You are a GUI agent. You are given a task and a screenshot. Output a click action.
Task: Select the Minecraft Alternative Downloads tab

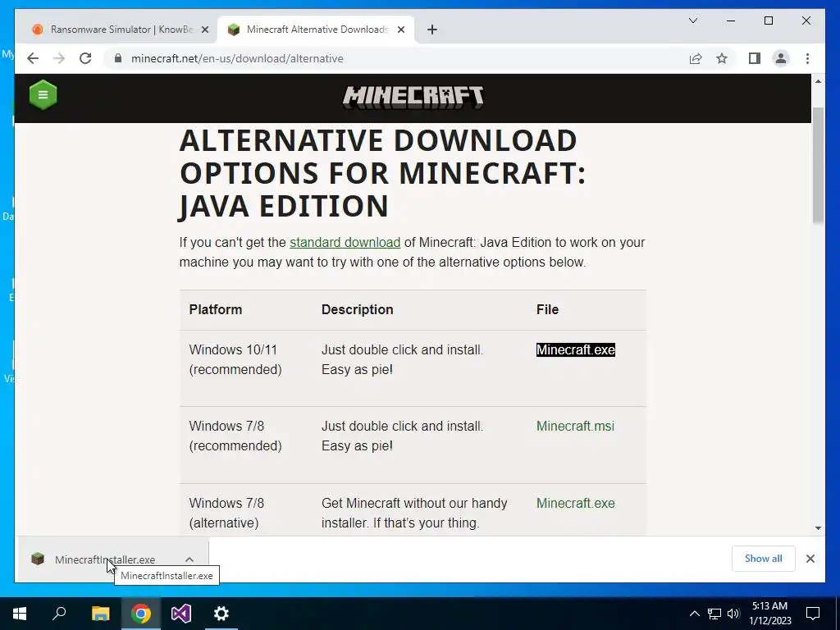pyautogui.click(x=316, y=30)
